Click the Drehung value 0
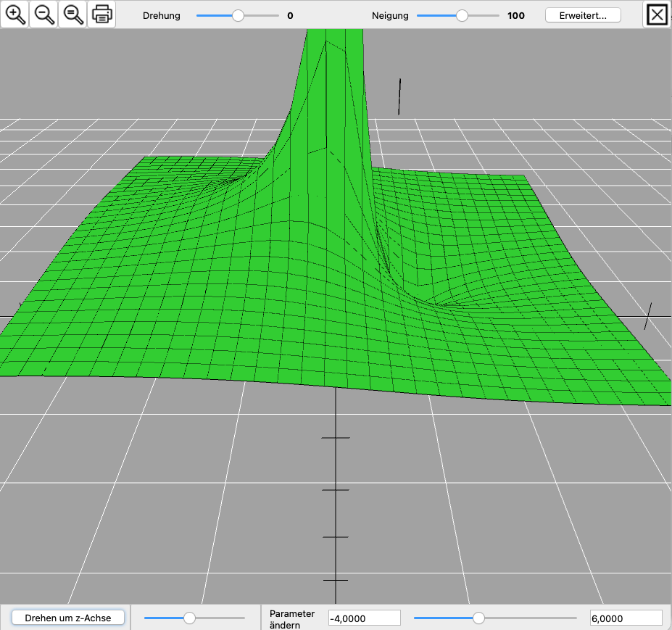The height and width of the screenshot is (630, 672). (290, 15)
